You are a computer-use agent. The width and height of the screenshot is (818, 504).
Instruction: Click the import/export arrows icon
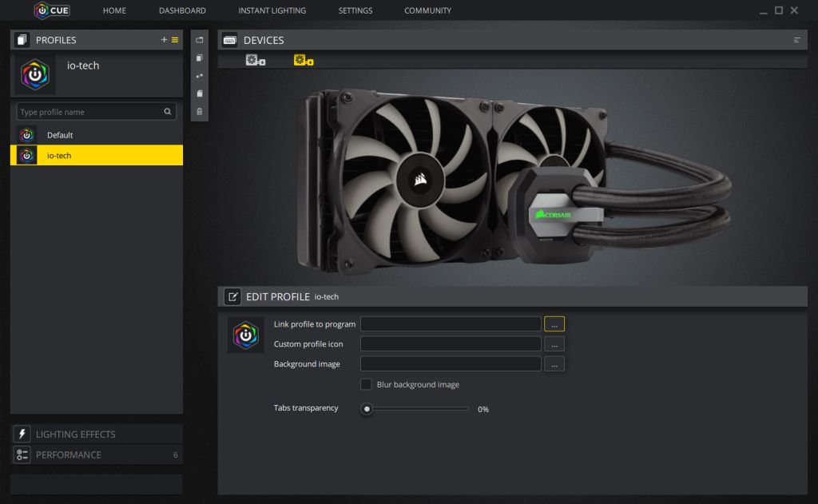click(x=199, y=76)
